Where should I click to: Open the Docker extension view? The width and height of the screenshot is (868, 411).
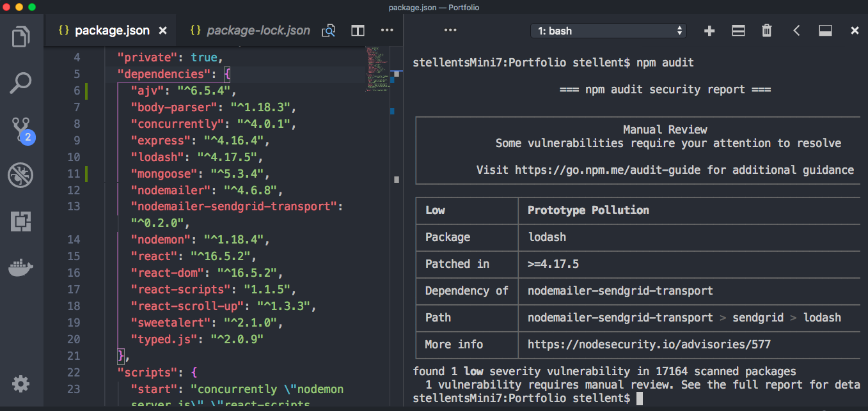tap(21, 267)
